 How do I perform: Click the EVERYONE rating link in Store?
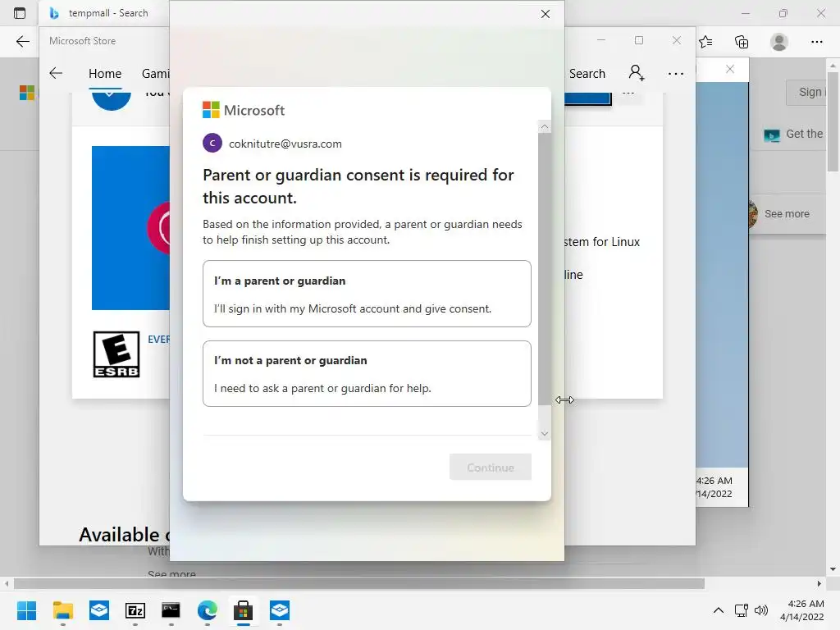pyautogui.click(x=158, y=339)
